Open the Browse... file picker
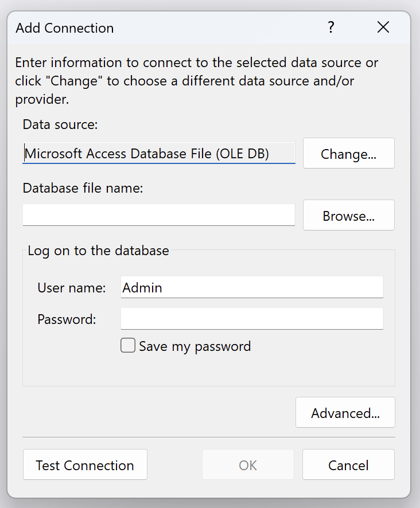 (x=349, y=215)
